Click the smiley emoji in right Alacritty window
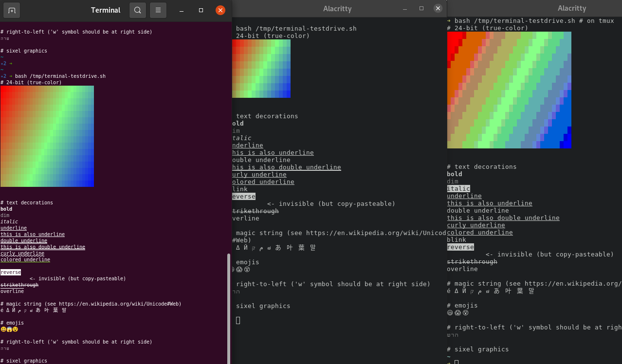Screen dimensions: 622x364 (x=450, y=312)
